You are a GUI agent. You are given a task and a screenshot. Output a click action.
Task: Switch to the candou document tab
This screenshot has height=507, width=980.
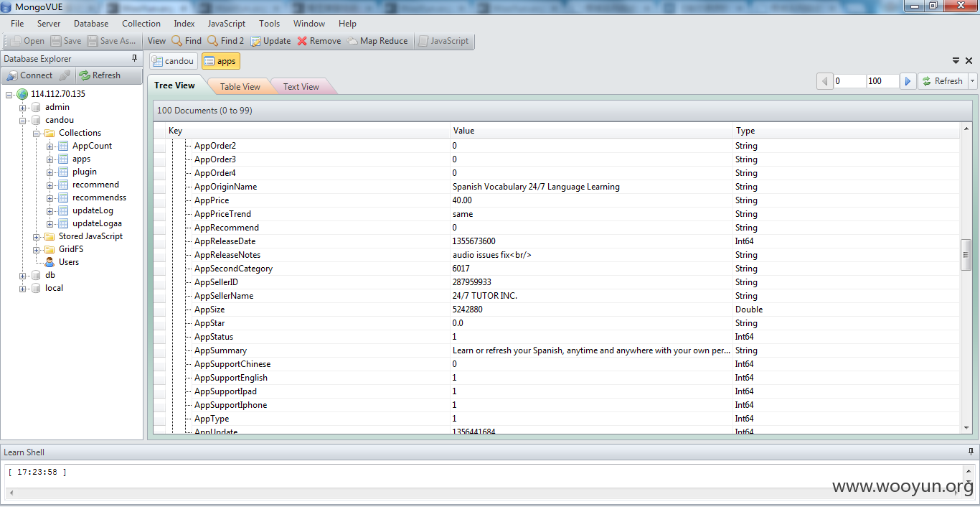point(173,61)
